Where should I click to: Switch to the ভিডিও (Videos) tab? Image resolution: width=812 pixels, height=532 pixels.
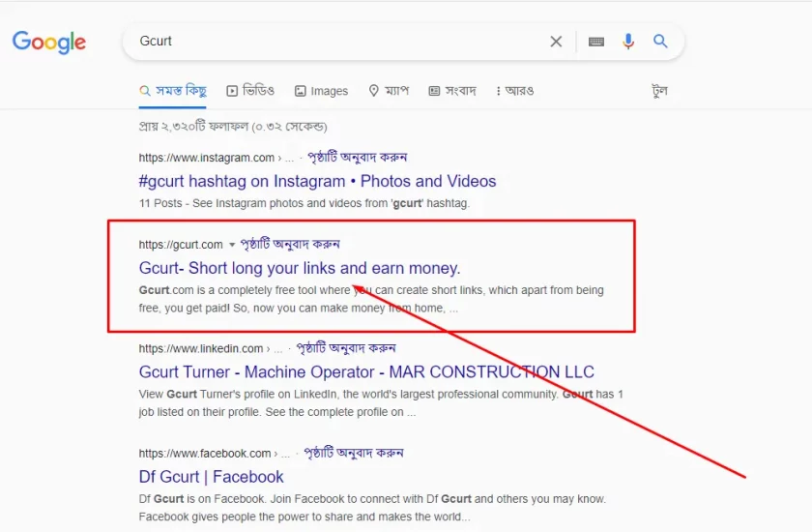tap(250, 91)
